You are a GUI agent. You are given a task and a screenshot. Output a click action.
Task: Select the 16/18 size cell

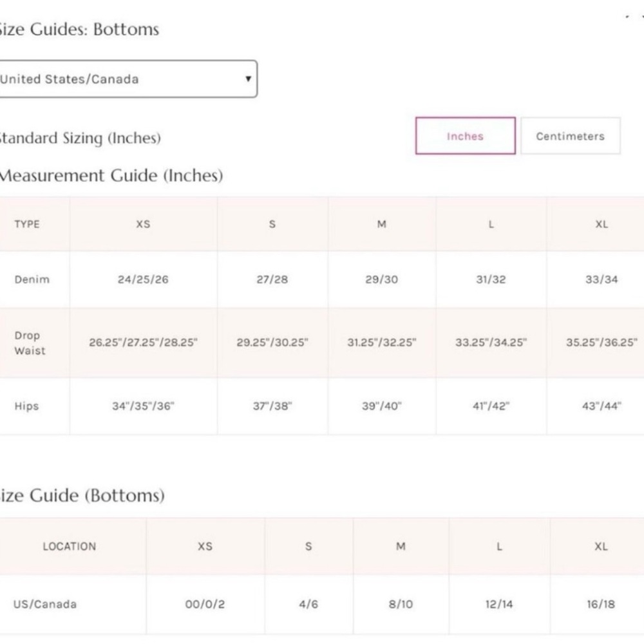click(601, 604)
